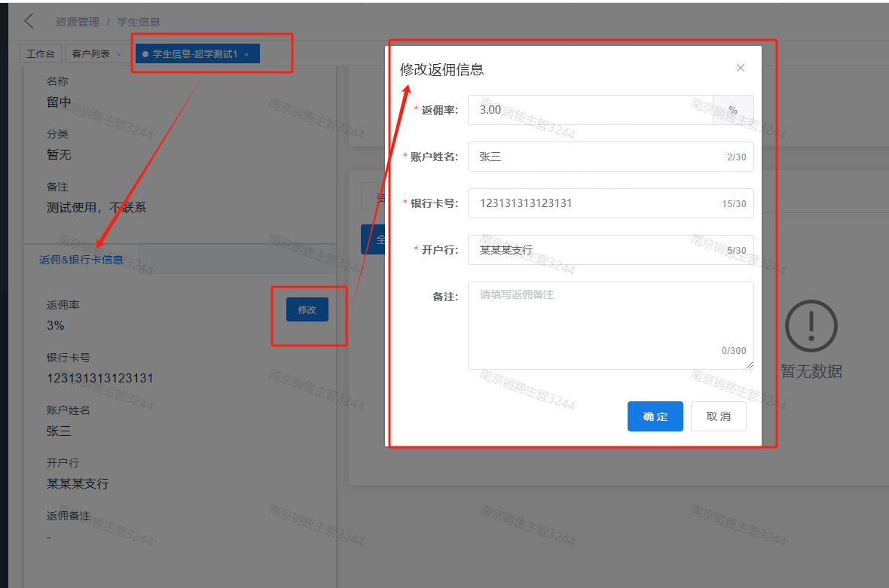
Task: Confirm changes with the 确定 button
Action: point(655,416)
